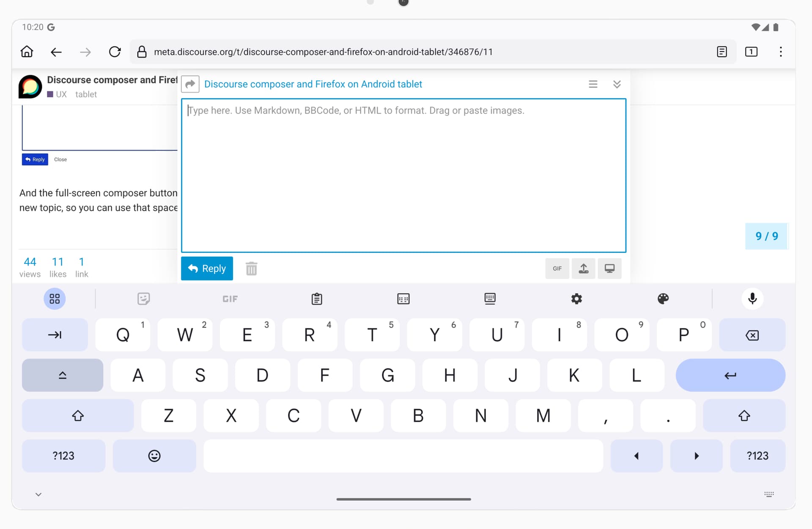Tap the keyboard switcher icon at bottom right
Viewport: 812px width, 529px height.
tap(769, 494)
